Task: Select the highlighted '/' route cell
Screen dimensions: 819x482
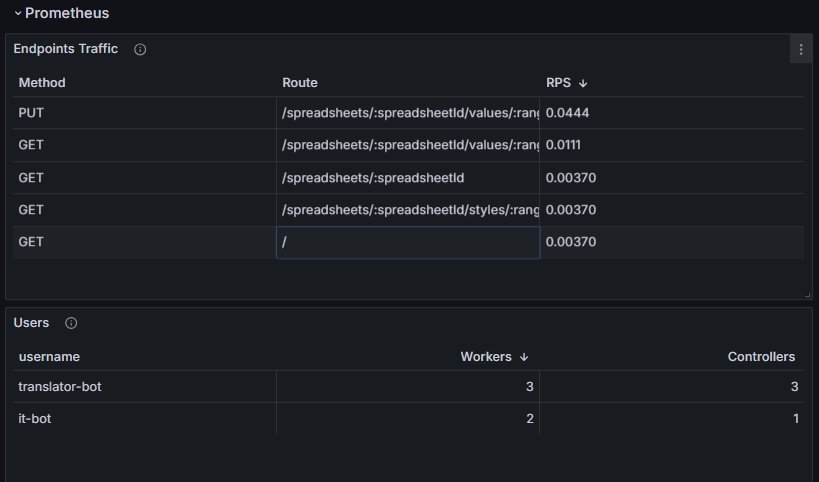Action: 407,242
